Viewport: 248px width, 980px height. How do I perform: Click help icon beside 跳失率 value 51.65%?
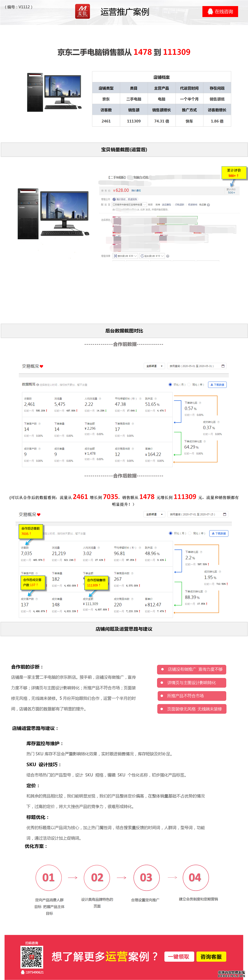[x=156, y=399]
